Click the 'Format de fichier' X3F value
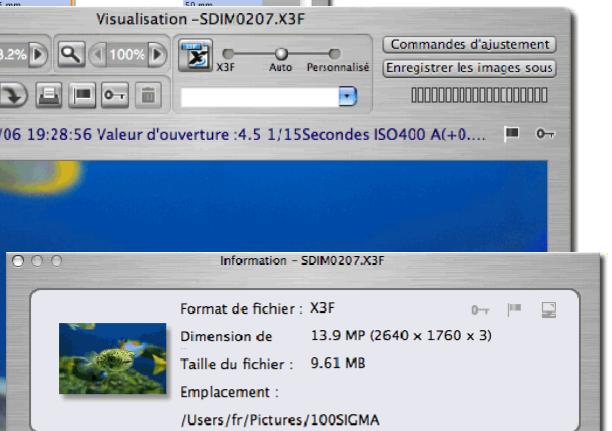 (322, 308)
